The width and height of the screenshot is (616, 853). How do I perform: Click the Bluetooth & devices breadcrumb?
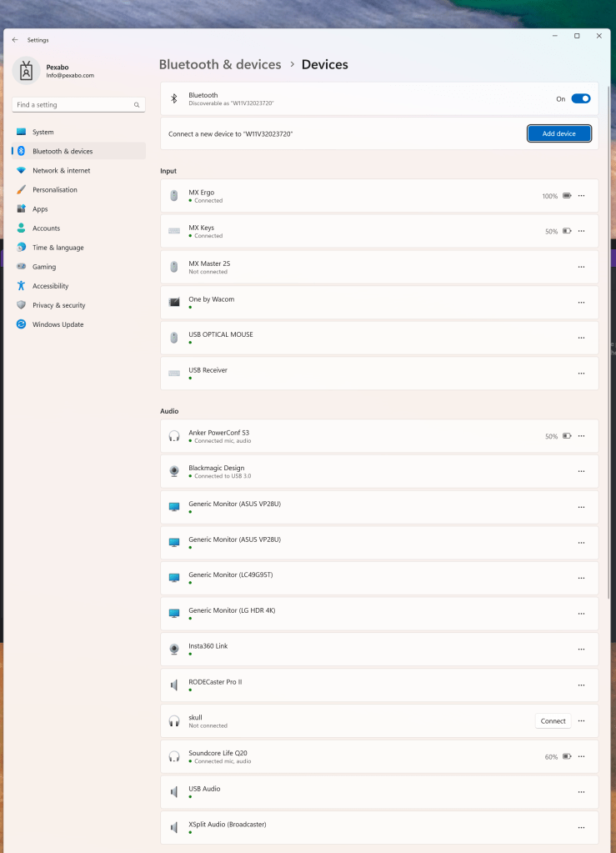point(220,64)
